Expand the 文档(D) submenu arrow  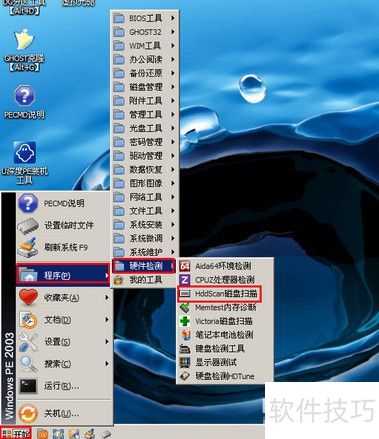[x=107, y=320]
